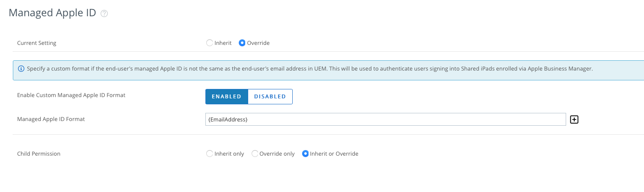Select the Inherit or Override radio button
Screen dimensions: 644x192
(306, 154)
